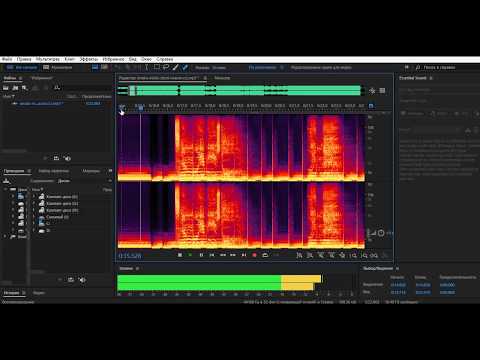Click the search icon in Files panel
Screen dimensions: 480x360
point(57,88)
